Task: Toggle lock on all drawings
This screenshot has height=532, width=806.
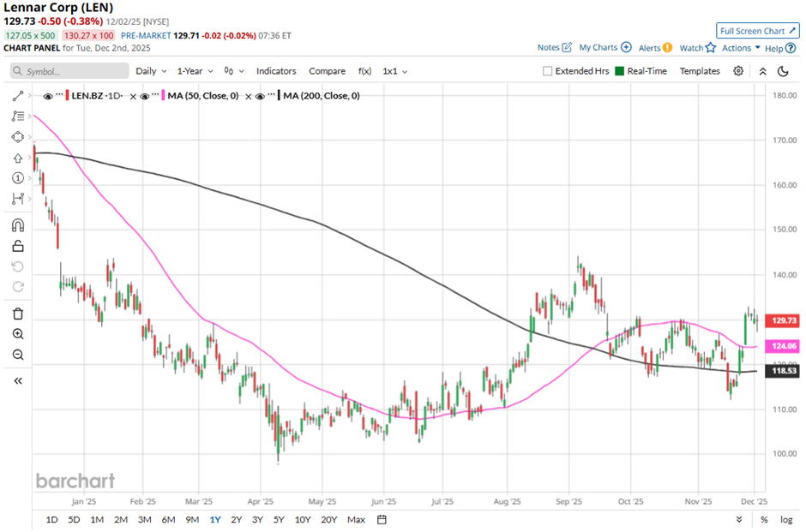Action: coord(18,247)
